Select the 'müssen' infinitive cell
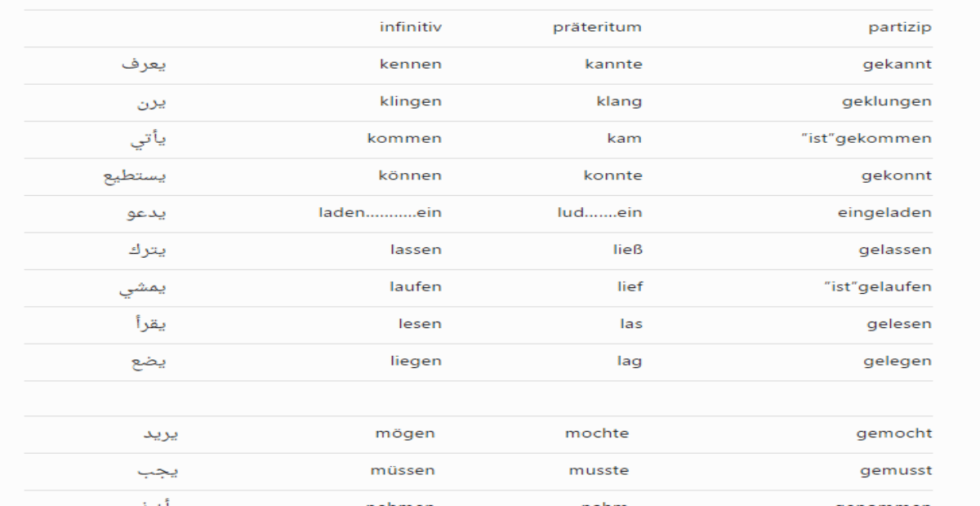 click(x=405, y=471)
